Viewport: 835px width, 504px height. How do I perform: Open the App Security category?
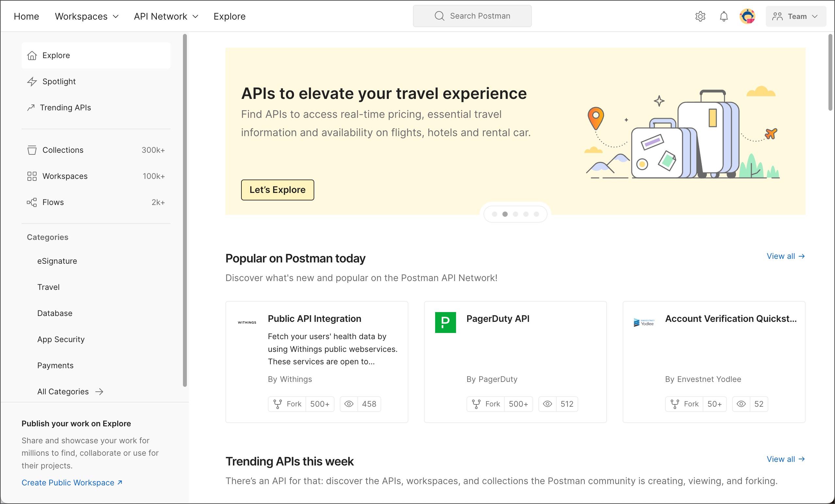pos(61,339)
